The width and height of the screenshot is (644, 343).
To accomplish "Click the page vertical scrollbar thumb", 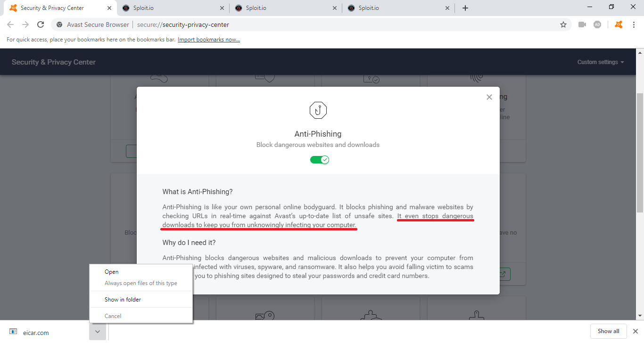I will pos(640,153).
